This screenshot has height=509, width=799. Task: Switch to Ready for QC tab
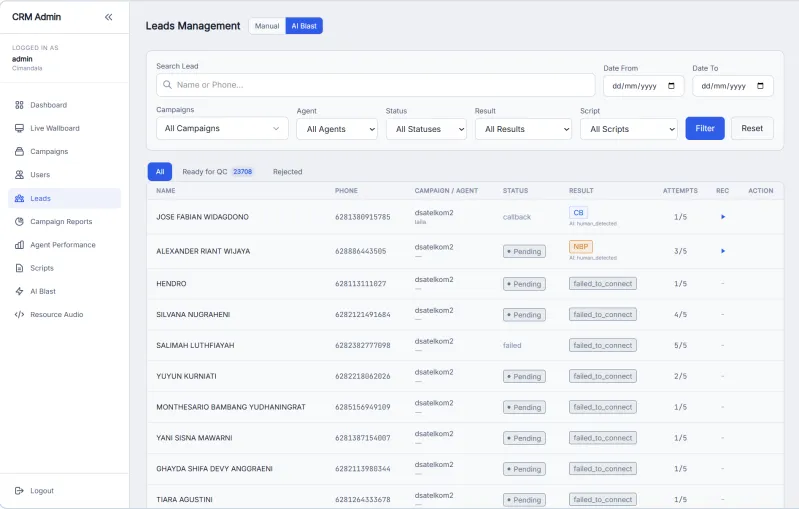tap(217, 172)
